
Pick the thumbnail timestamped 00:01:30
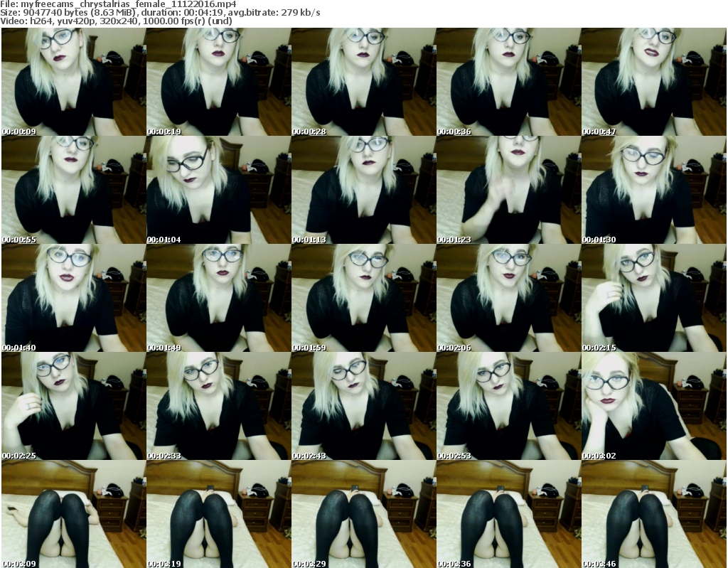click(x=653, y=191)
